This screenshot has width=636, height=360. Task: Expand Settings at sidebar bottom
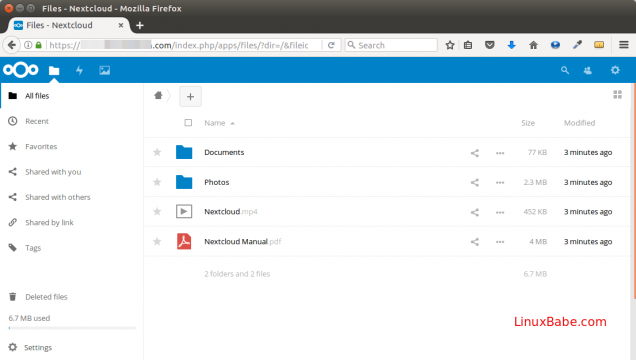[72, 347]
